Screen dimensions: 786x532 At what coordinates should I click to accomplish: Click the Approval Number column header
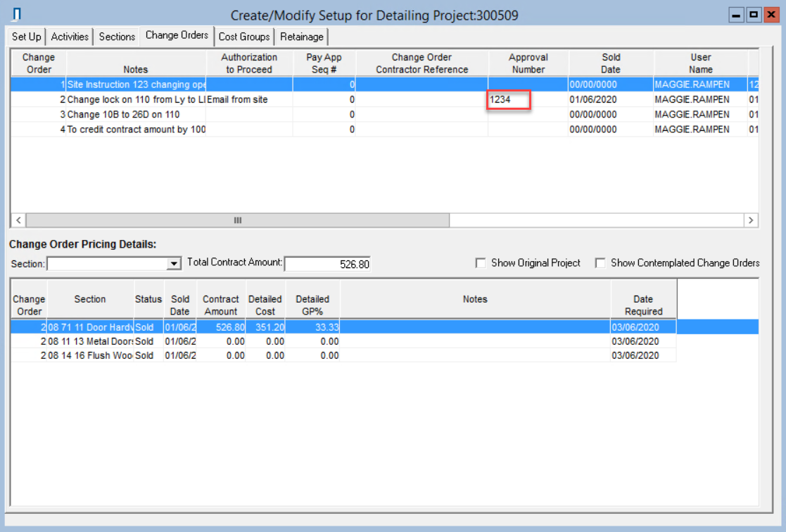[x=528, y=63]
